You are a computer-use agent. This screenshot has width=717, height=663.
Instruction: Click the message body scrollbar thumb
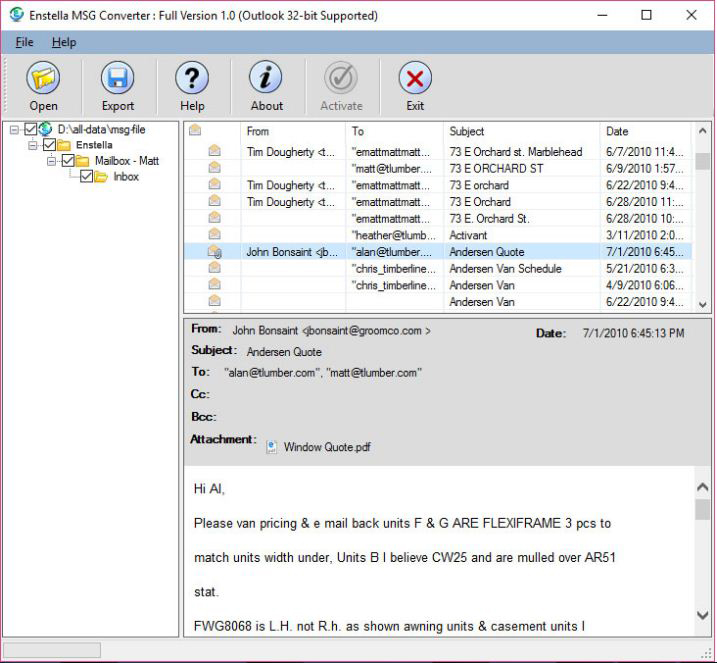pyautogui.click(x=702, y=509)
